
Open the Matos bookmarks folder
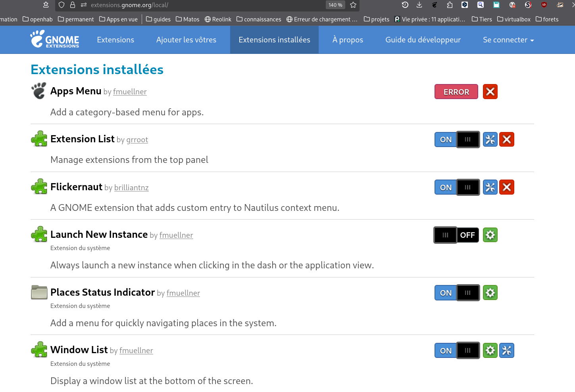[x=188, y=19]
